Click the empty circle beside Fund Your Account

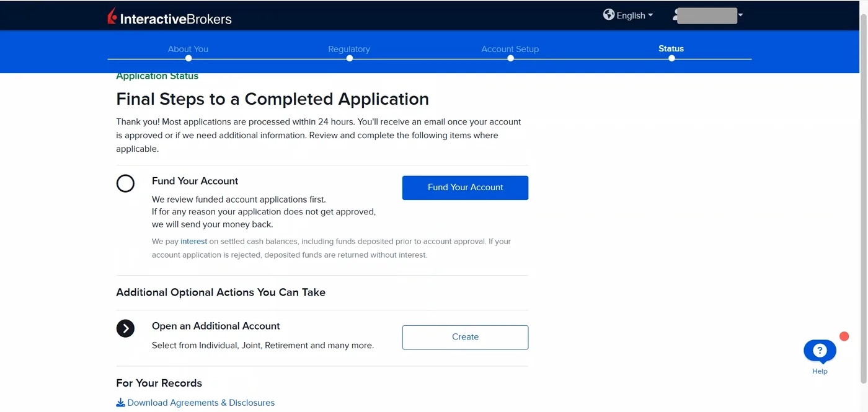point(125,183)
